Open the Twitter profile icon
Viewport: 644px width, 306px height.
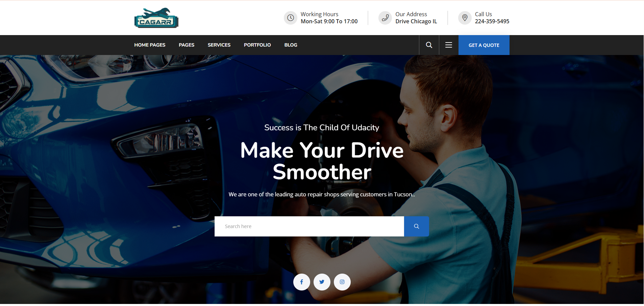[x=322, y=282]
